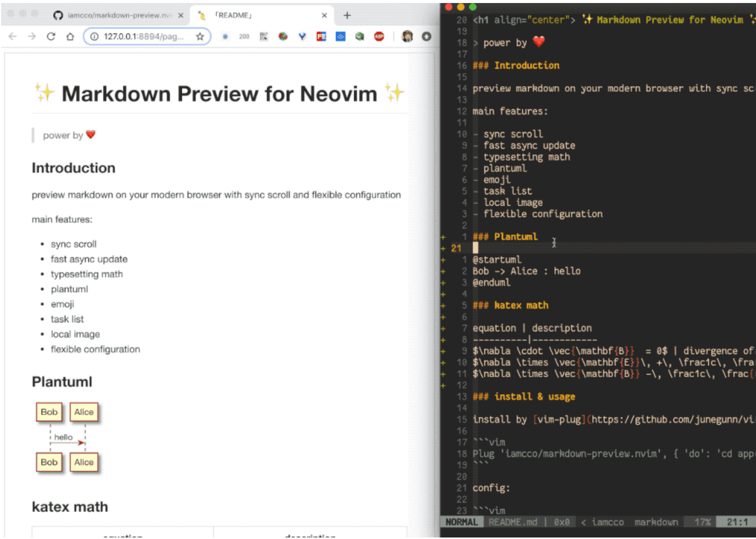The height and width of the screenshot is (539, 756).
Task: Click the '### katex math' line in Neovim
Action: click(x=510, y=305)
